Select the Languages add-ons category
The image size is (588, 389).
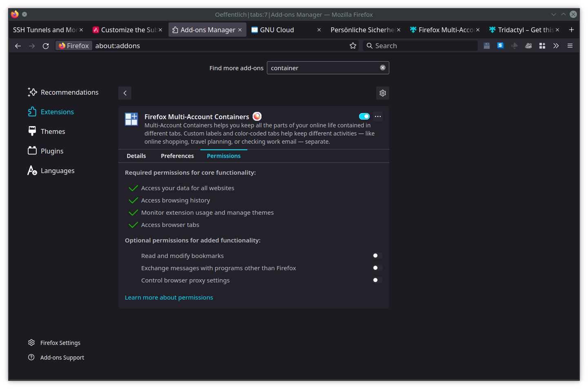57,170
